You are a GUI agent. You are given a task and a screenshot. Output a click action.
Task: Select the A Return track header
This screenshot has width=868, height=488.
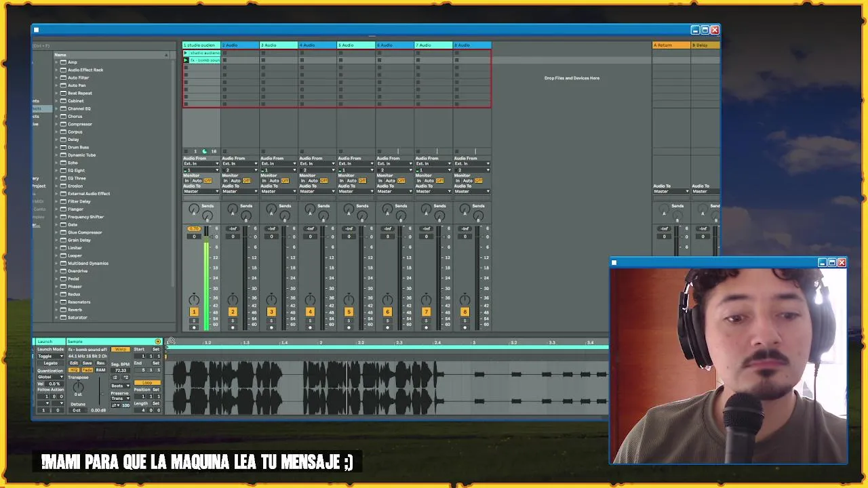click(671, 45)
